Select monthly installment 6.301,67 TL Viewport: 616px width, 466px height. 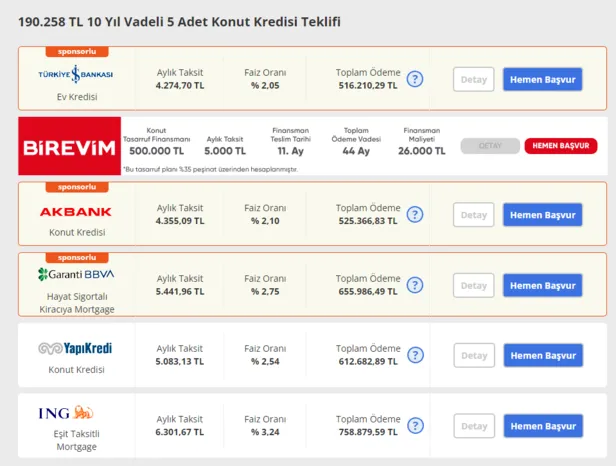[x=180, y=432]
